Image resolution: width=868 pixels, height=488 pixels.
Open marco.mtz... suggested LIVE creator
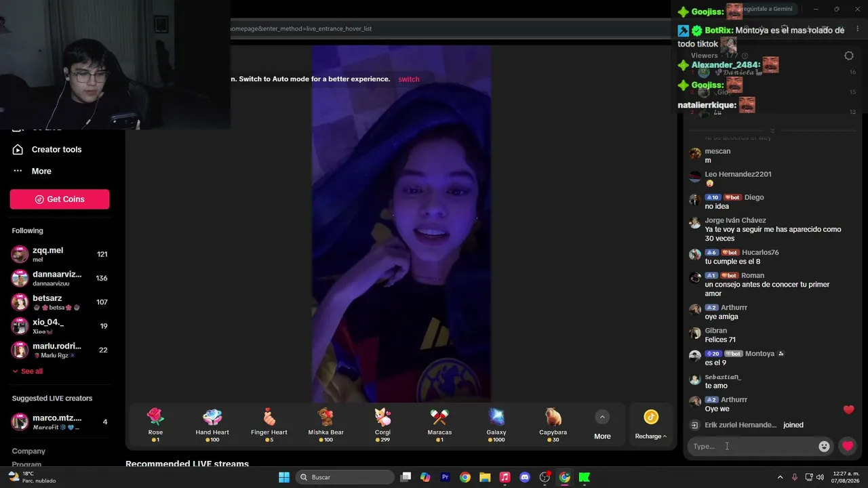pyautogui.click(x=60, y=422)
